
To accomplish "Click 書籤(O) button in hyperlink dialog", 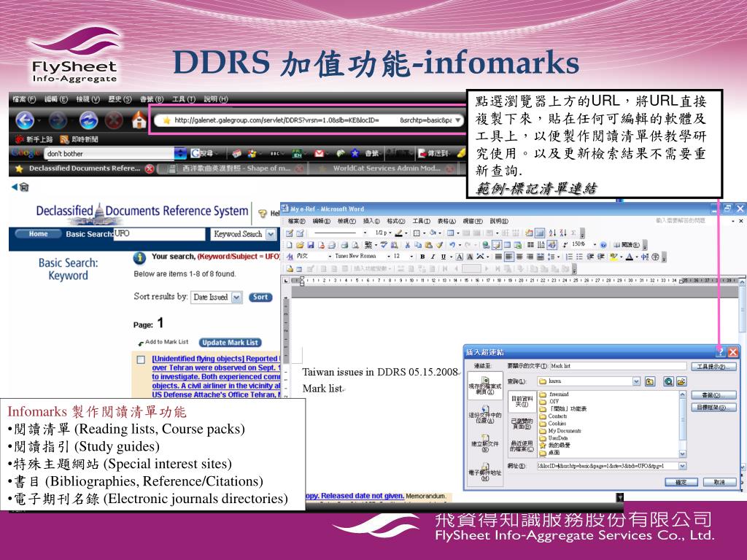I will click(713, 395).
